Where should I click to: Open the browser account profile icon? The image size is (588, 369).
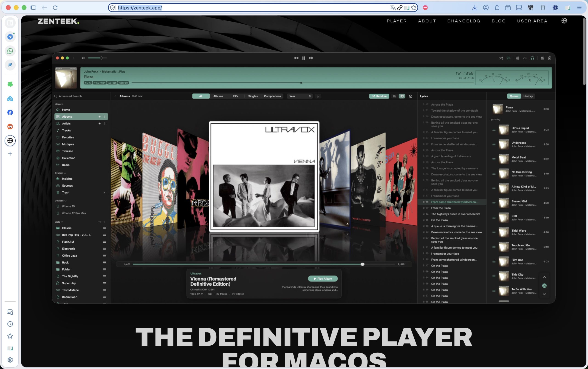point(486,8)
